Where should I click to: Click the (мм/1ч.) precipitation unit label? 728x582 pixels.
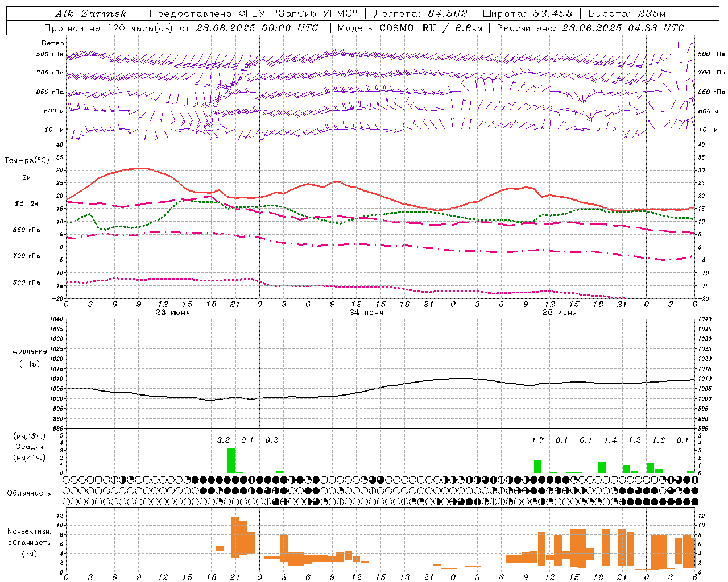pyautogui.click(x=29, y=458)
